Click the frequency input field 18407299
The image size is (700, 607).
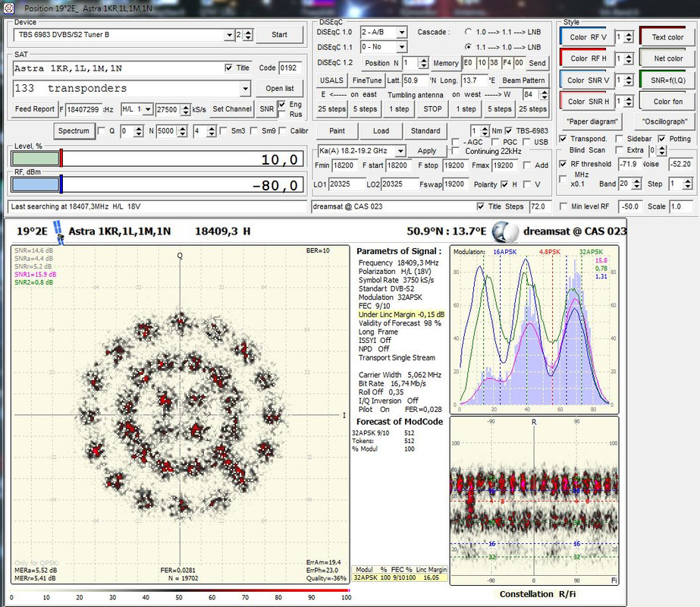pos(84,109)
